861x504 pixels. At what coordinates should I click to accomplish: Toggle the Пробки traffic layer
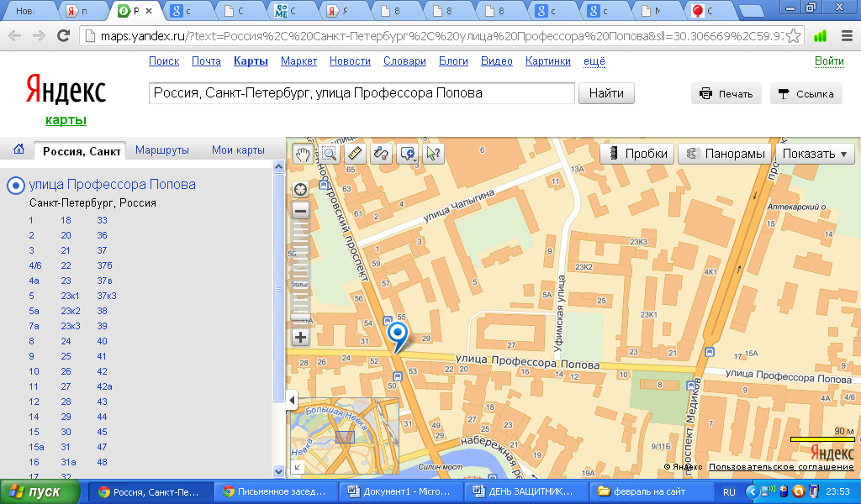pos(637,154)
